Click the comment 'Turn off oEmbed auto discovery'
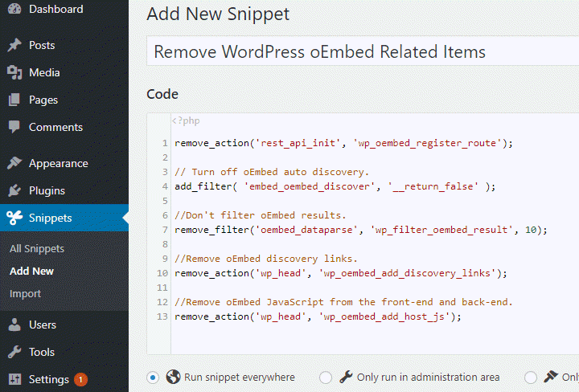Image resolution: width=579 pixels, height=392 pixels. pos(272,172)
